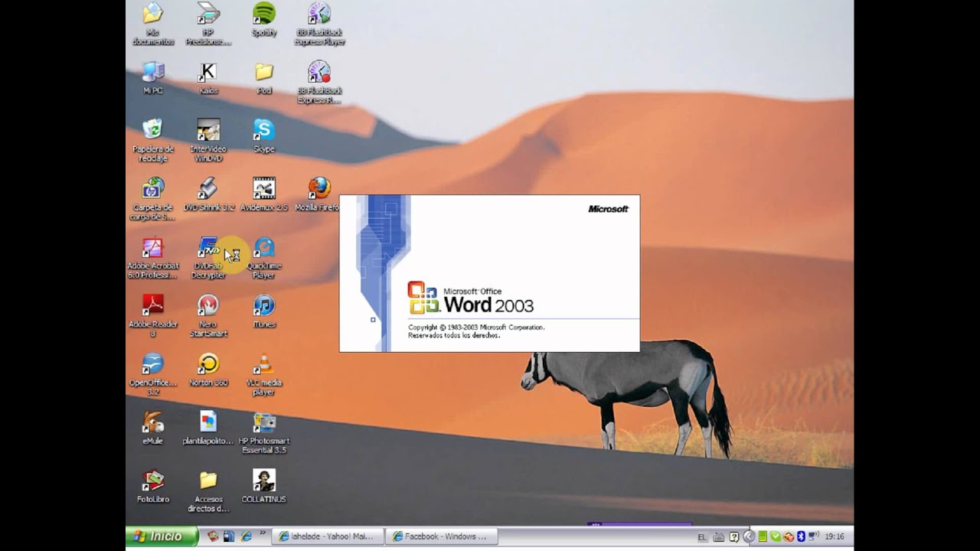
Task: Switch to Facebook Windows taskbar button
Action: tap(442, 536)
